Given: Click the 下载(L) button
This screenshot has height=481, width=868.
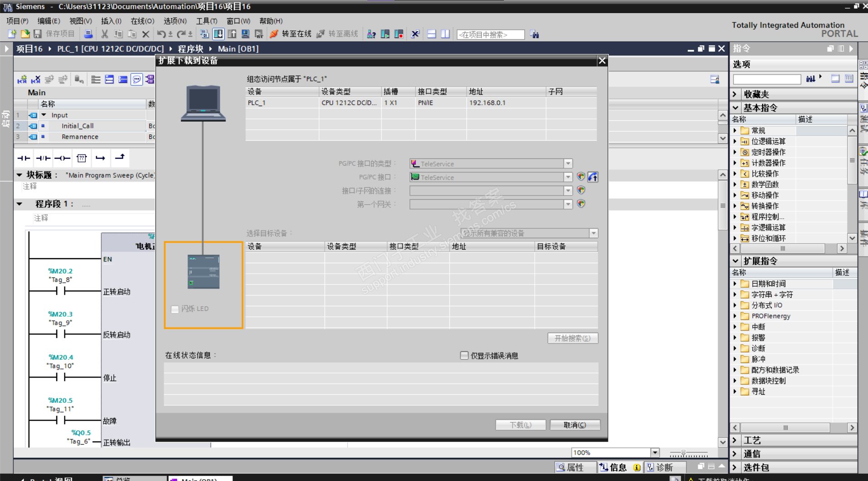Looking at the screenshot, I should (520, 425).
